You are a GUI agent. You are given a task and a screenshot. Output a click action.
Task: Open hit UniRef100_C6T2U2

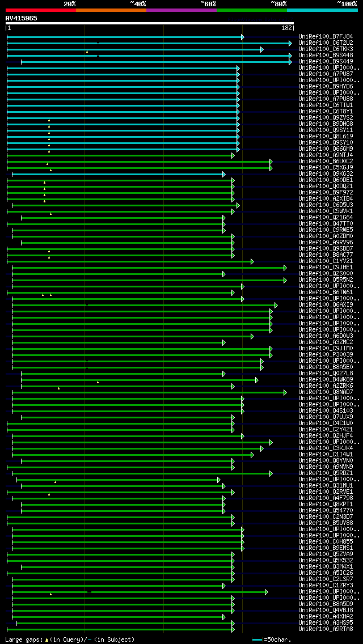[x=326, y=43]
